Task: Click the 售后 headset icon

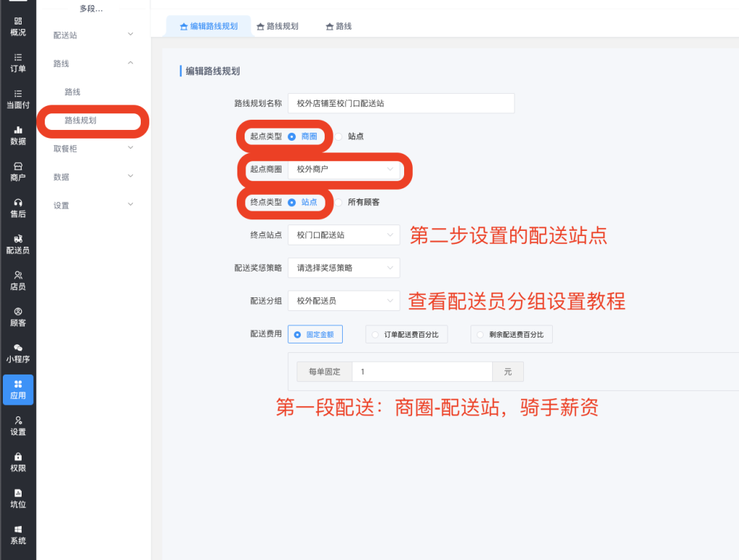Action: [18, 208]
